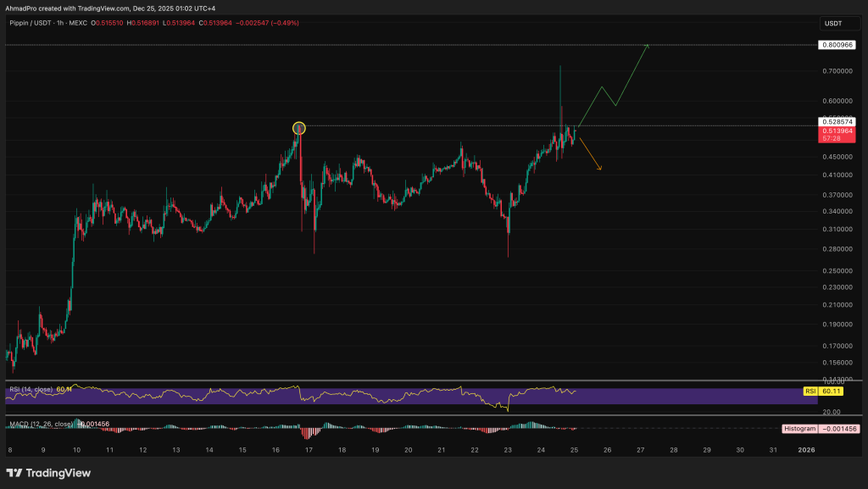Toggle the USDT currency button
Viewport: 868px width, 489px height.
tap(838, 23)
